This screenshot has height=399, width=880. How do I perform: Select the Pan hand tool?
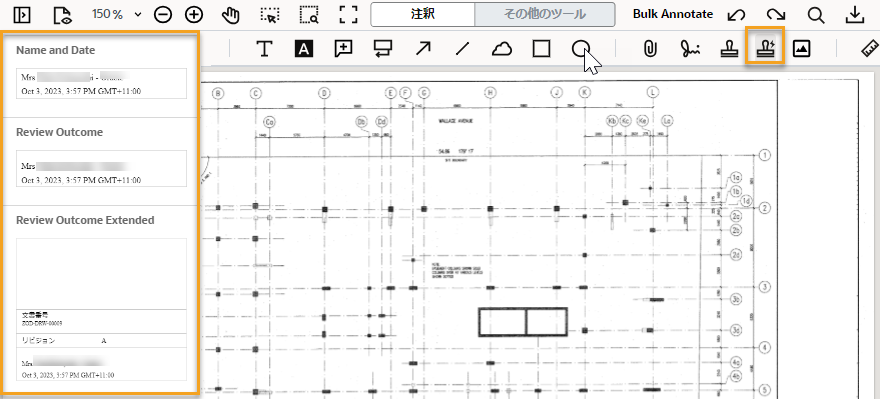(x=231, y=15)
